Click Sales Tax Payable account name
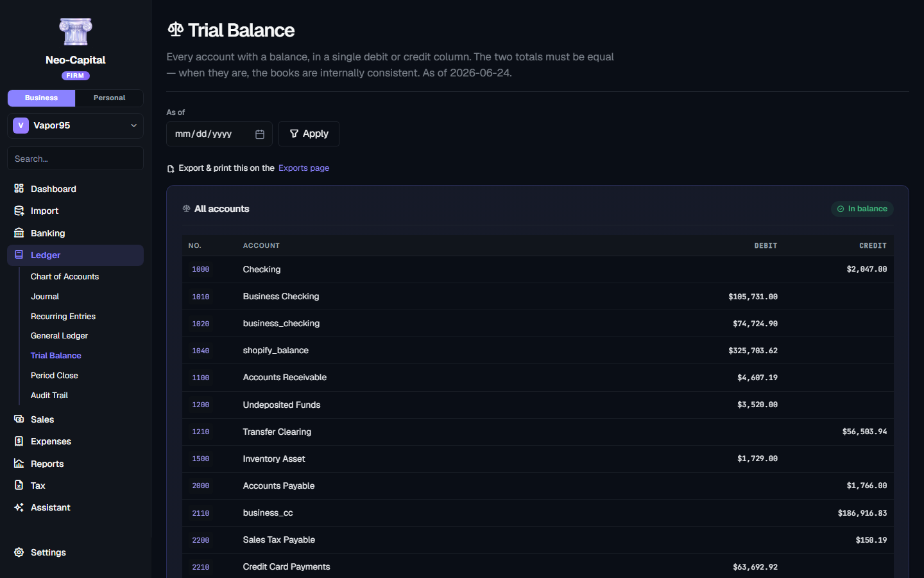Image resolution: width=924 pixels, height=578 pixels. 278,540
